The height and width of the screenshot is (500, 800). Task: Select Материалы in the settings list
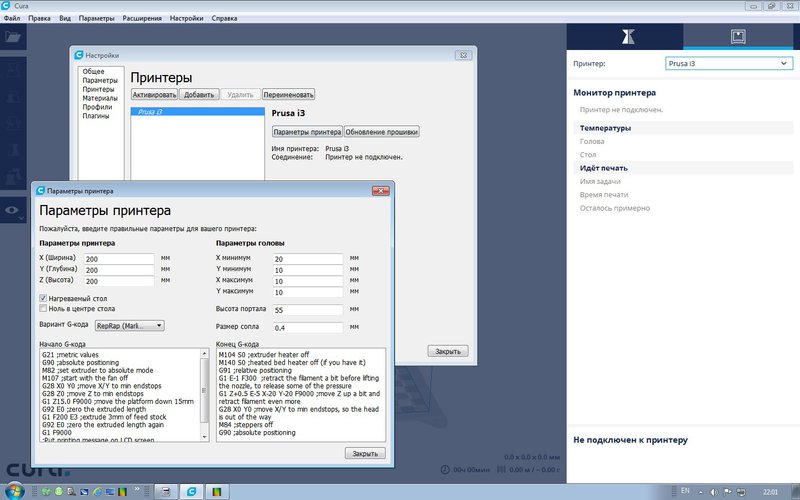pyautogui.click(x=99, y=98)
